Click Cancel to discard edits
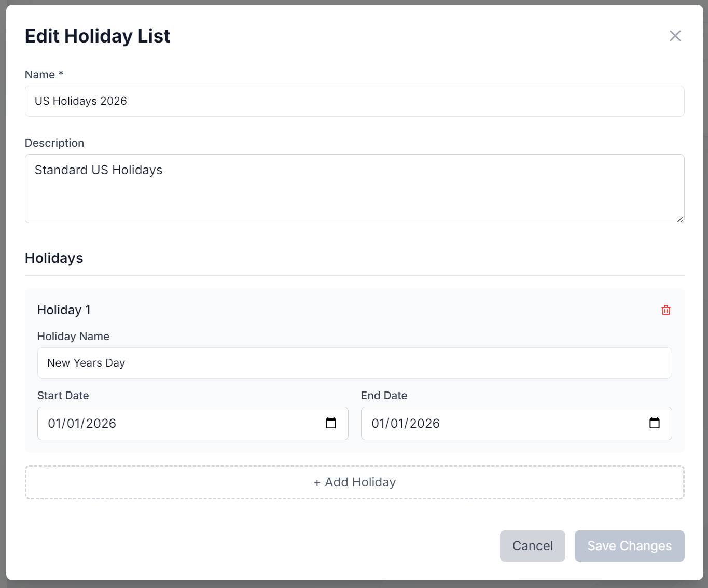 532,545
